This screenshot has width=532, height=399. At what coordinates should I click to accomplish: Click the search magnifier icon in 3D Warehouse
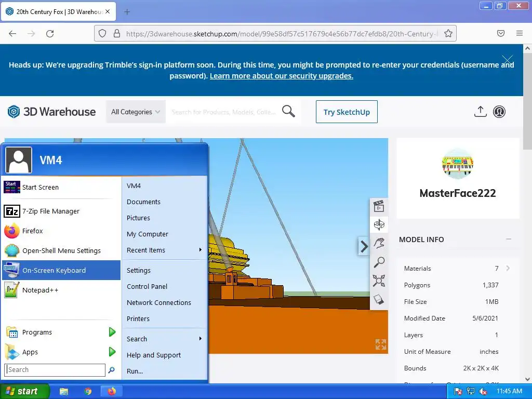[288, 111]
